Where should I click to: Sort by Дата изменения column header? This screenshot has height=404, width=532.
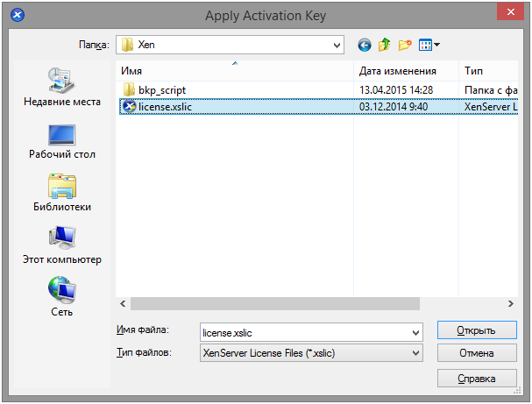(x=405, y=71)
